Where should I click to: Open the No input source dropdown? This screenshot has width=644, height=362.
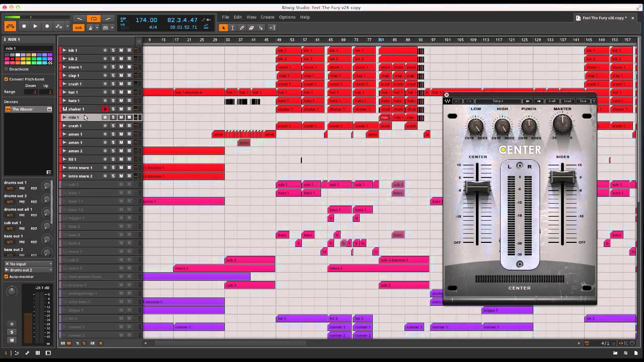pos(28,263)
